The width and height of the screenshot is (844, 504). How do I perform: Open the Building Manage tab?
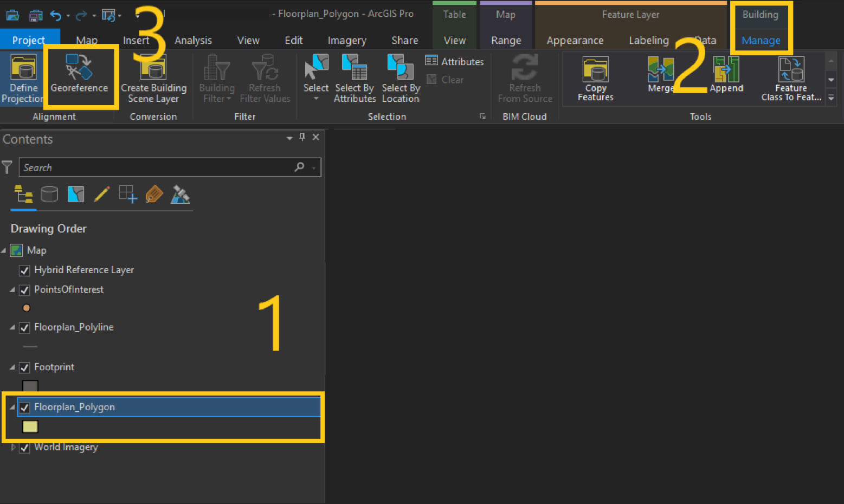(x=761, y=40)
